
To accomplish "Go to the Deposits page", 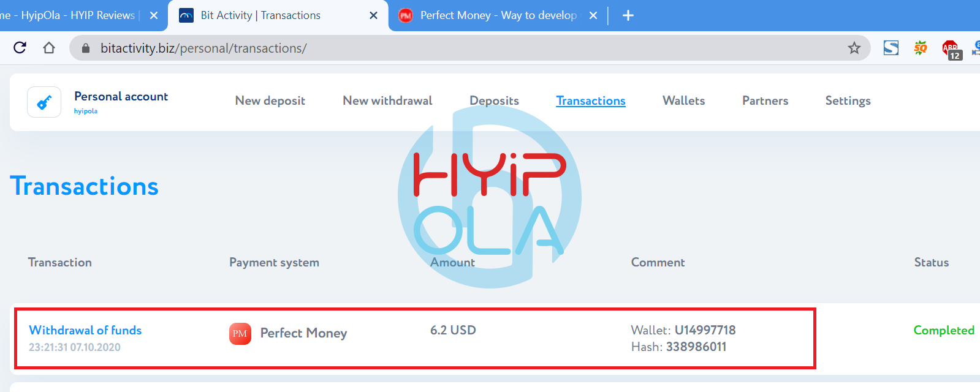I will [494, 100].
